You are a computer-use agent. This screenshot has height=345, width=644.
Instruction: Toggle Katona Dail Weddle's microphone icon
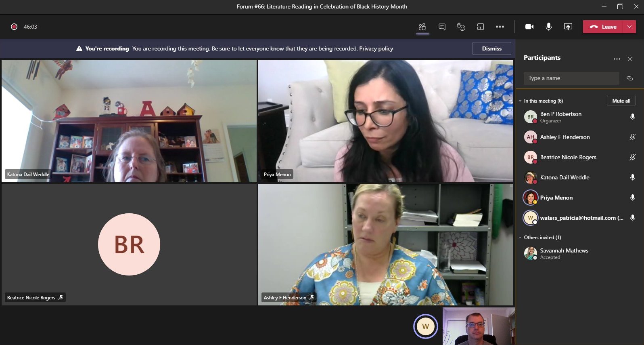pyautogui.click(x=633, y=177)
